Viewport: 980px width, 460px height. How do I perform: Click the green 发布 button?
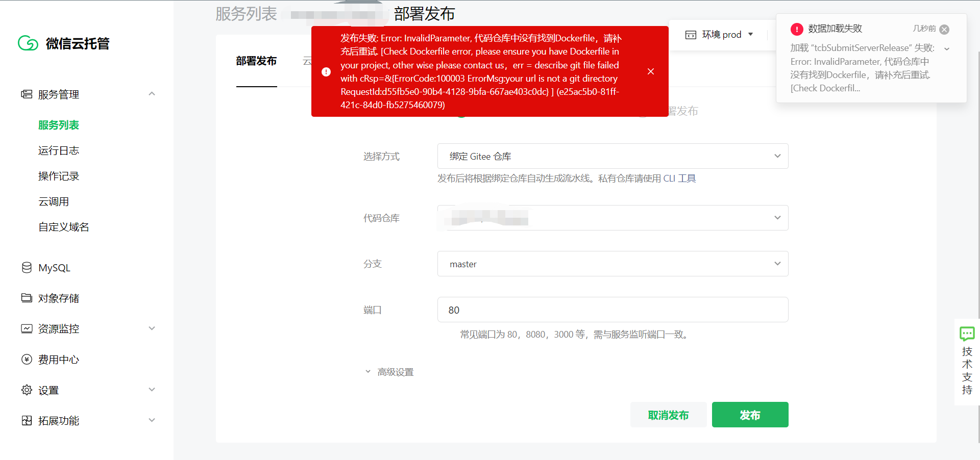pos(750,415)
